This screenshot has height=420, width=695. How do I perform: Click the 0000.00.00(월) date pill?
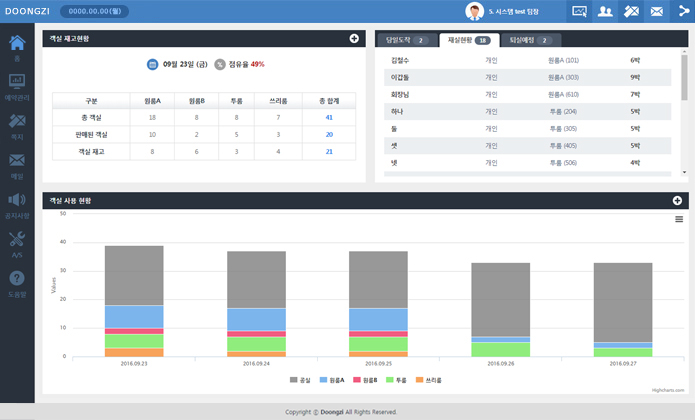point(94,11)
